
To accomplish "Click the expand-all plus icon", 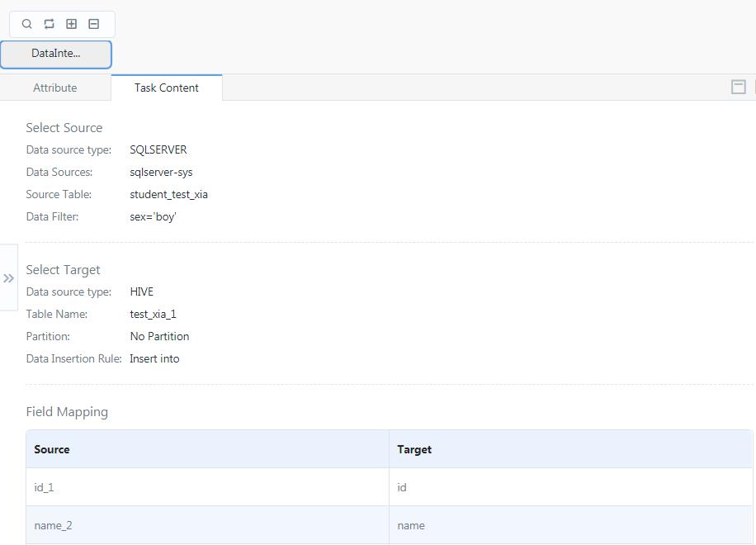I will (71, 24).
